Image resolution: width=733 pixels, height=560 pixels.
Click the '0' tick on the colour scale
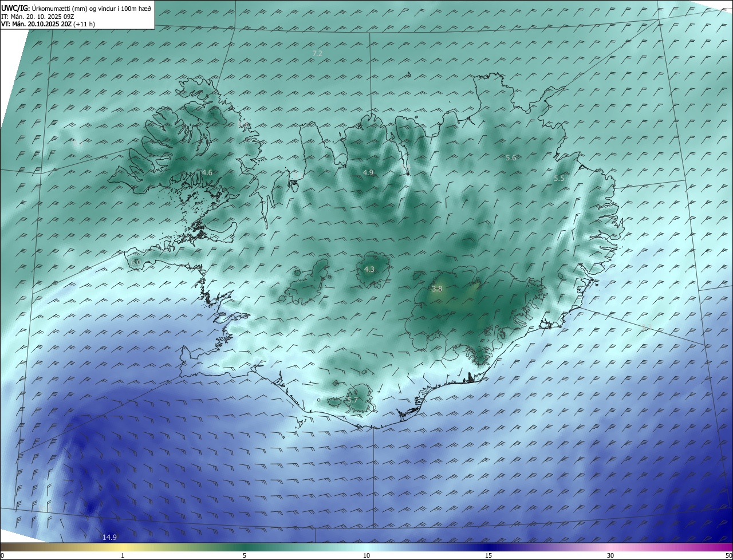(2, 555)
